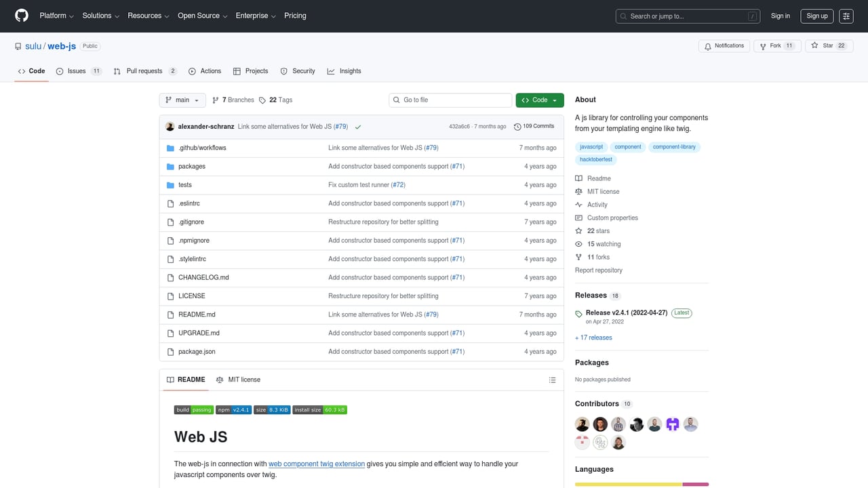Image resolution: width=868 pixels, height=488 pixels.
Task: Click the GitHub logo icon
Action: tap(22, 16)
